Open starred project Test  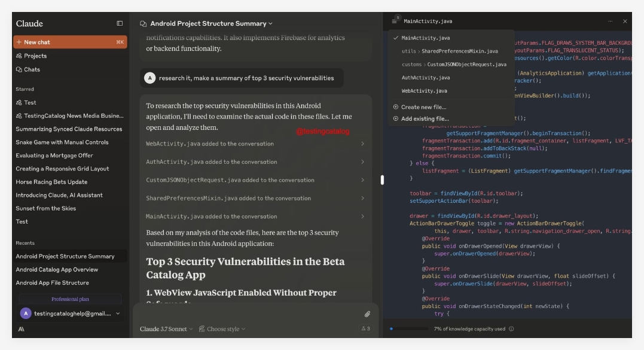26,103
